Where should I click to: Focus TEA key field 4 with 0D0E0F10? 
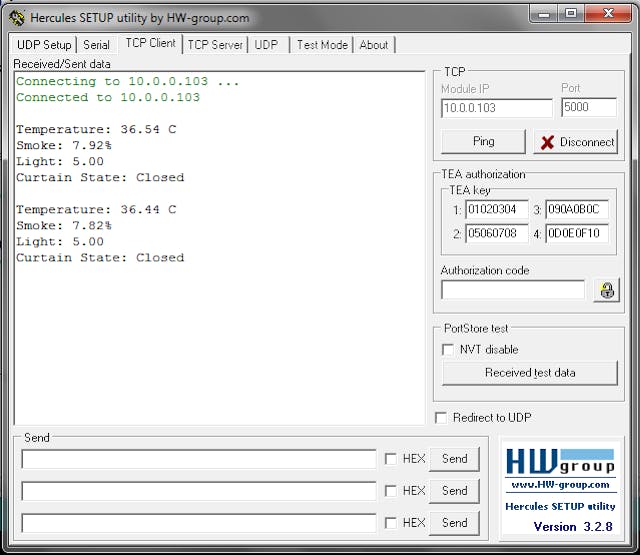pyautogui.click(x=577, y=233)
